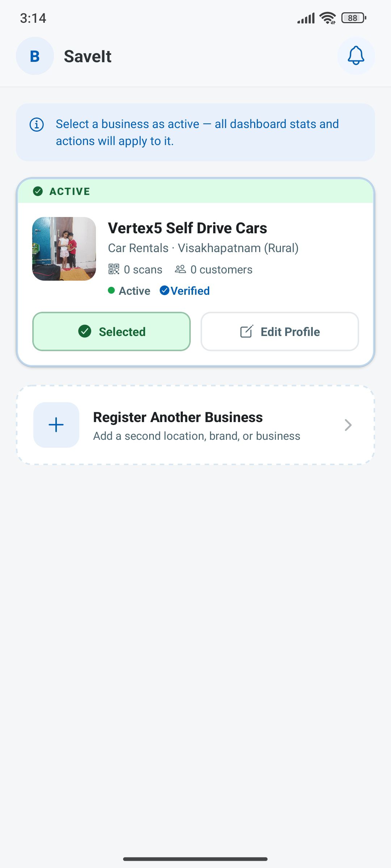The image size is (391, 868).
Task: Tap Vertex5 Self Drive Cars title
Action: point(188,228)
